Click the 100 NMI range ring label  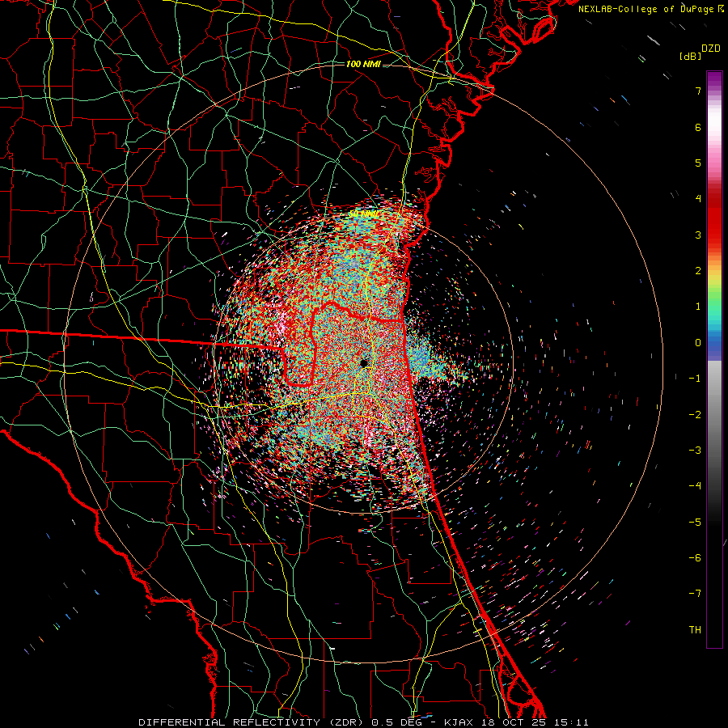(363, 64)
